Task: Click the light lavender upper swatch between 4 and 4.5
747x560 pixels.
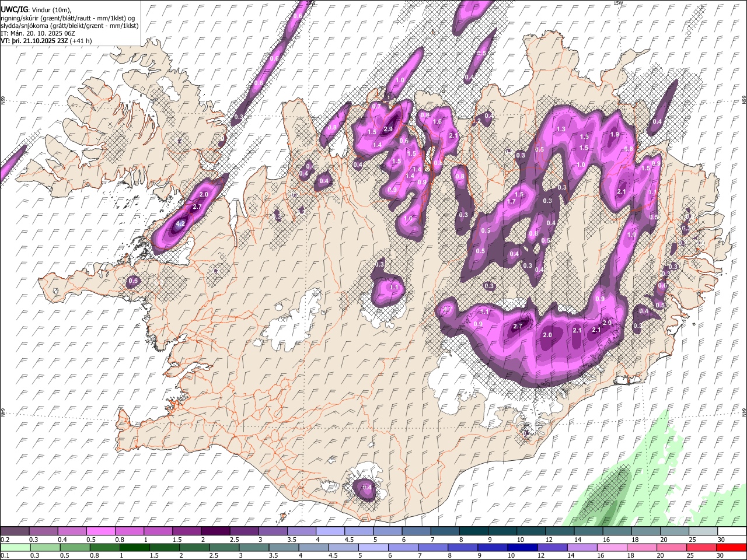Action: (331, 531)
